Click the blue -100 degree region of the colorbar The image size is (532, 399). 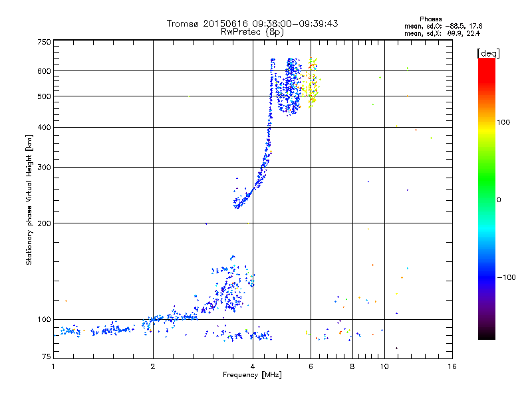(x=487, y=277)
